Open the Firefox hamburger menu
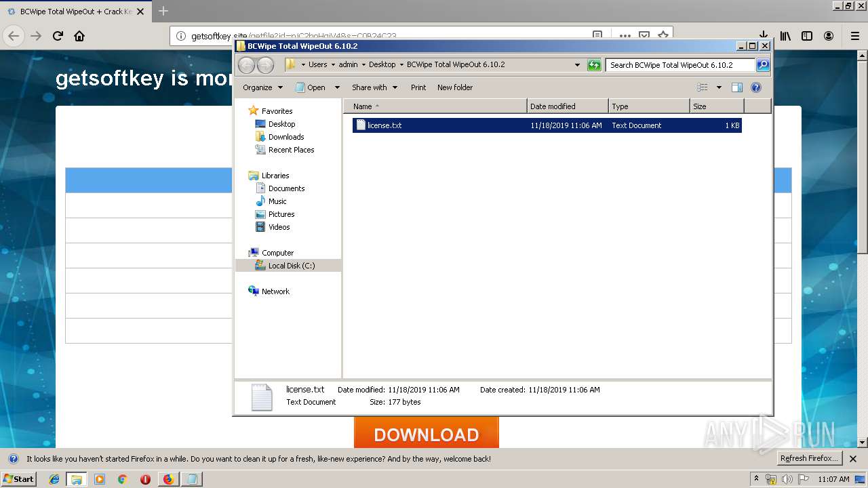The image size is (868, 488). (x=854, y=36)
